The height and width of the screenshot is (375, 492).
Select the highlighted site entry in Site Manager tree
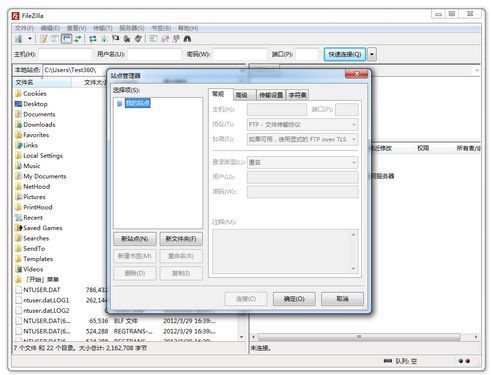pos(138,103)
